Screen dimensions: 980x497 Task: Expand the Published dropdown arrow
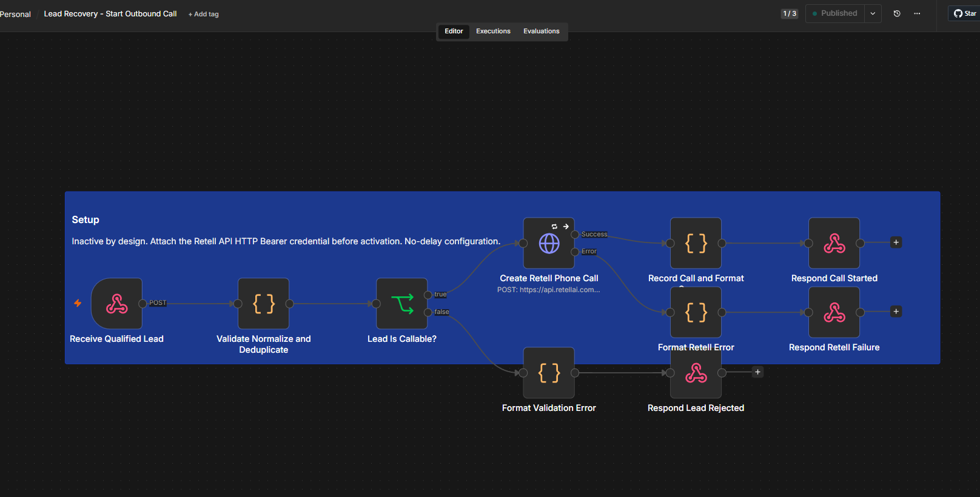873,13
